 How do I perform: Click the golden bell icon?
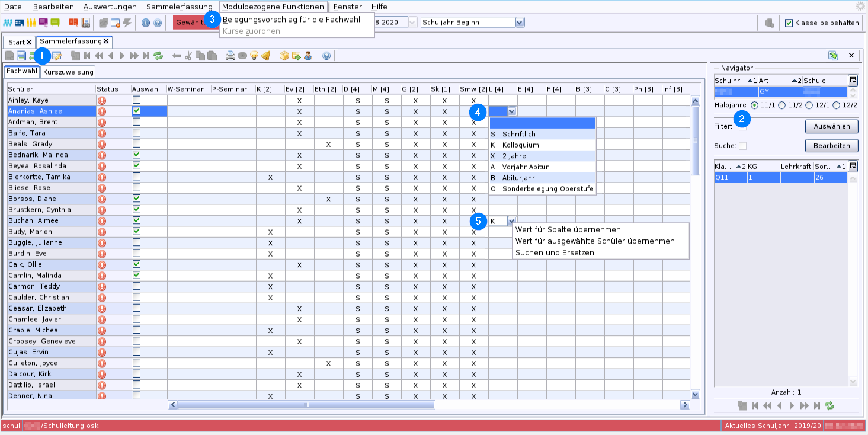point(266,56)
